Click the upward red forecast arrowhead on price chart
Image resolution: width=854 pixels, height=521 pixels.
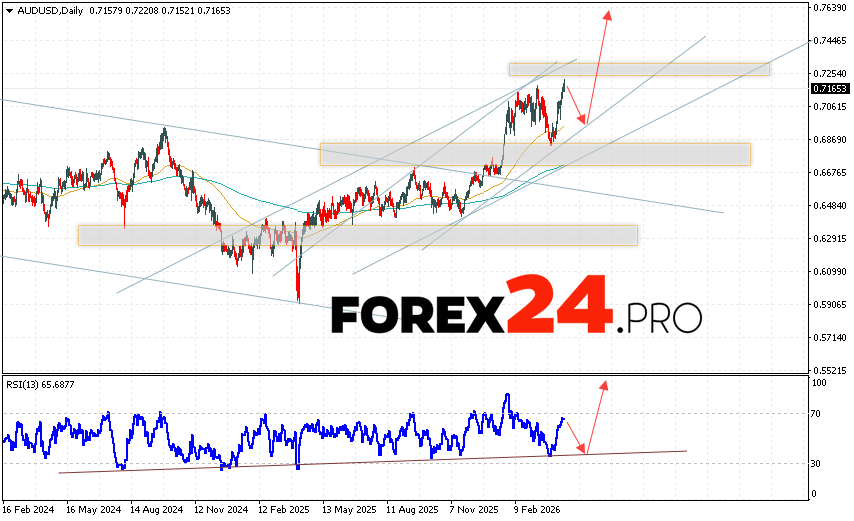(x=606, y=14)
